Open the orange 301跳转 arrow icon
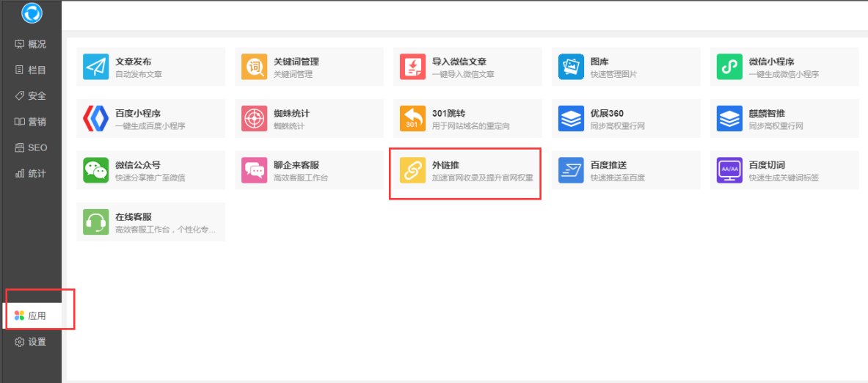 click(x=412, y=118)
